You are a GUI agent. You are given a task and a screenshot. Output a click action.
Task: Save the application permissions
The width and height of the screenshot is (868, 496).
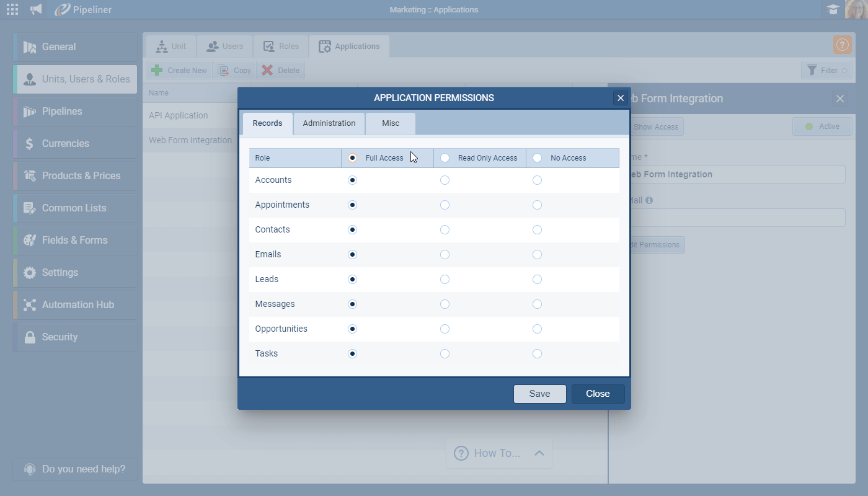coord(539,394)
